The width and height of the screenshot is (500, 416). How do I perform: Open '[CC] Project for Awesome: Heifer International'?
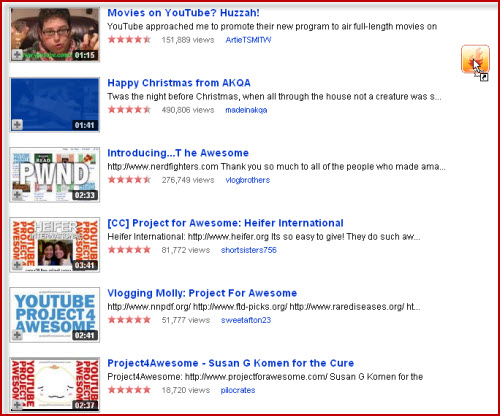[x=225, y=223]
